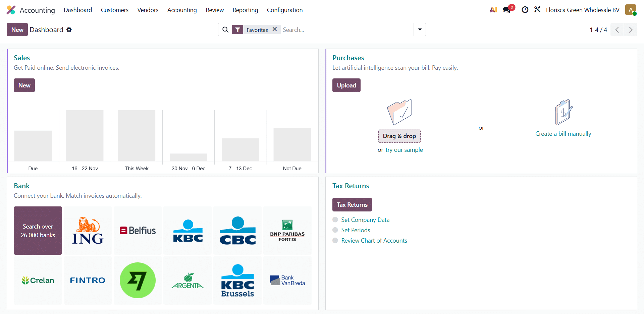
Task: Select the CBC bank logo
Action: 237,231
